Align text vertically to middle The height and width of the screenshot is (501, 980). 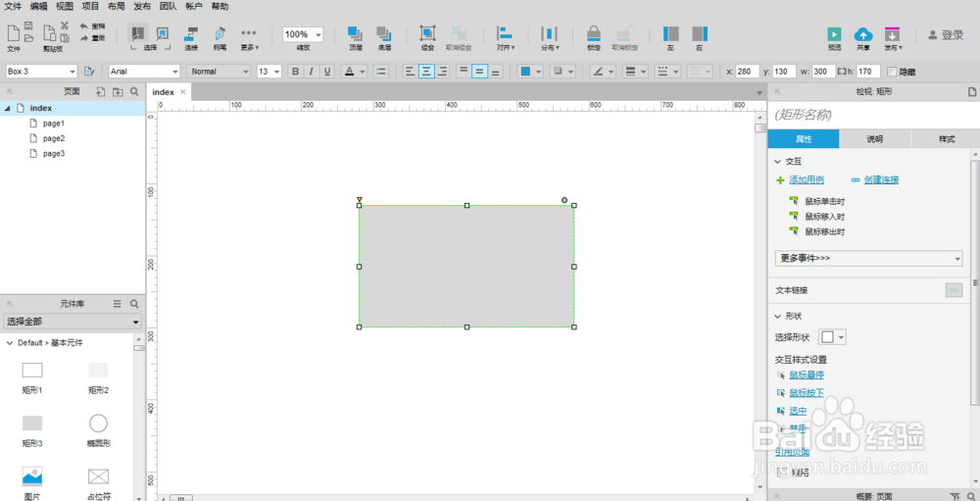479,72
